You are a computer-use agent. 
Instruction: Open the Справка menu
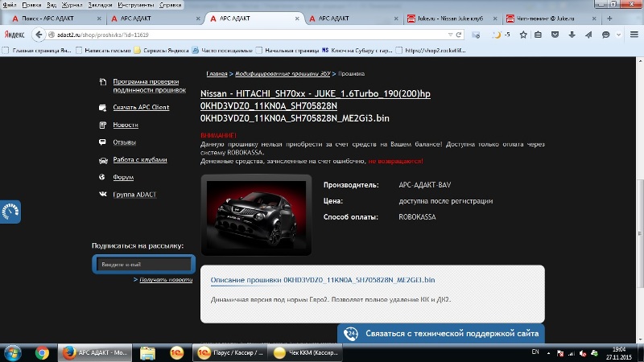(170, 5)
